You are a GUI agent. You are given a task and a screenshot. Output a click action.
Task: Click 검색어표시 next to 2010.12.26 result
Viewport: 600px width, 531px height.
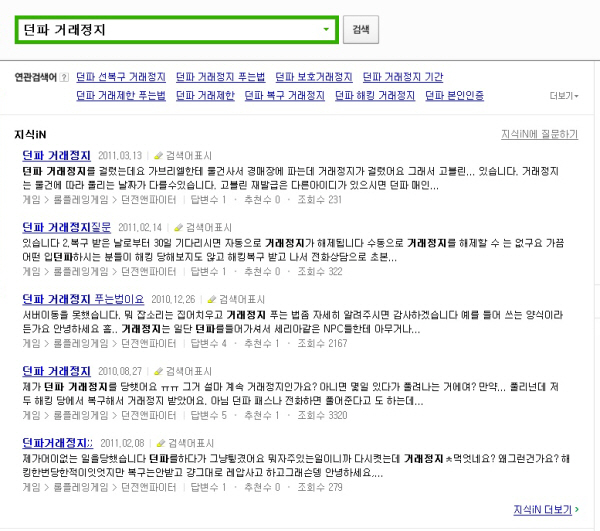(x=242, y=300)
